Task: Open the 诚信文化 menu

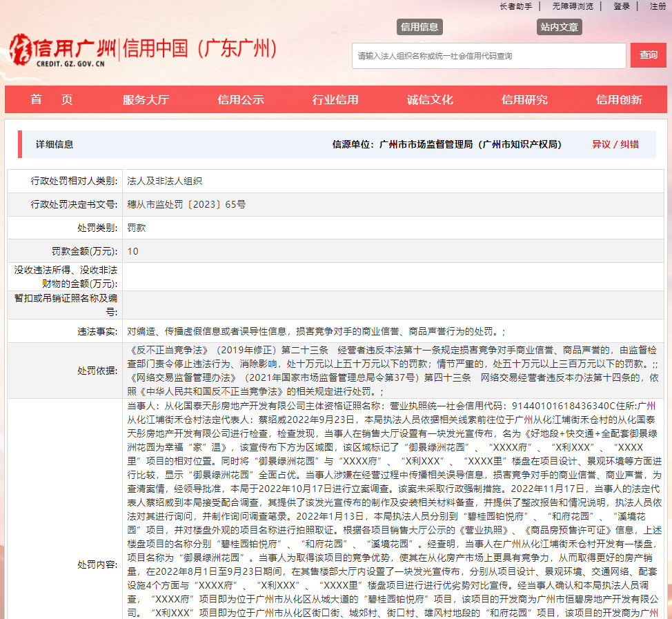Action: (x=430, y=99)
